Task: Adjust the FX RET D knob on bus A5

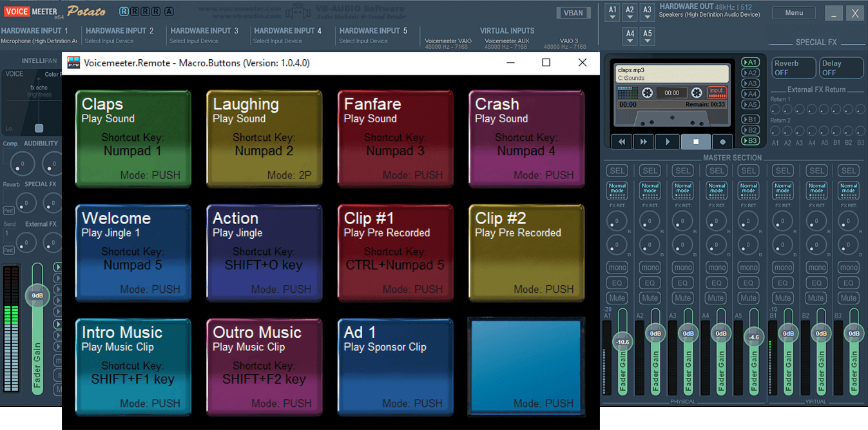Action: (749, 245)
